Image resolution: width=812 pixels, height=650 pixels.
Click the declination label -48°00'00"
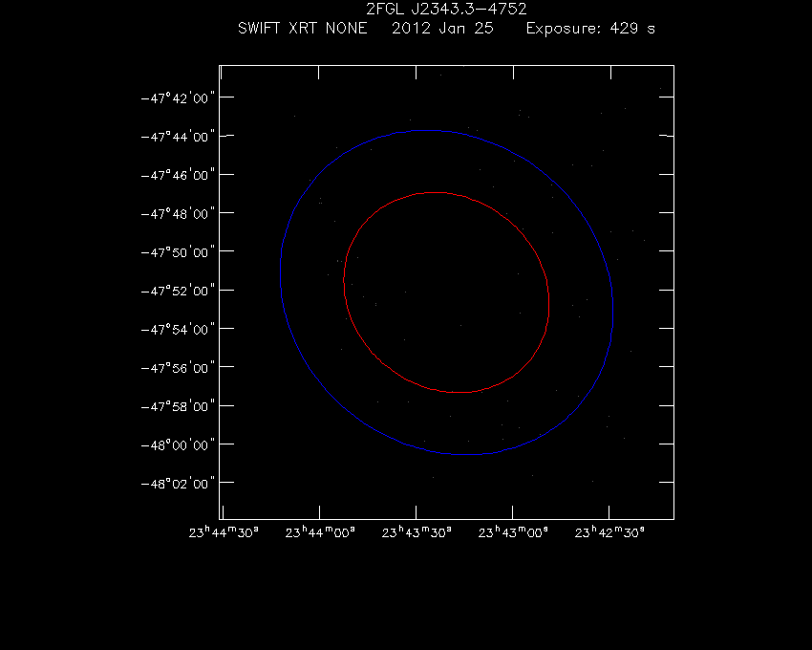(178, 444)
